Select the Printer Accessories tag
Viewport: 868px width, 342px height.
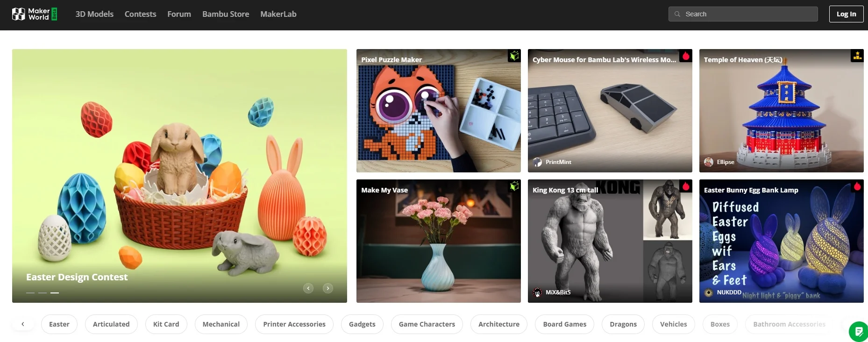[294, 324]
